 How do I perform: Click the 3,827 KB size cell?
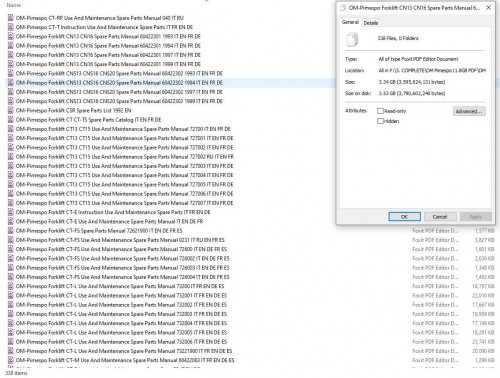(485, 240)
